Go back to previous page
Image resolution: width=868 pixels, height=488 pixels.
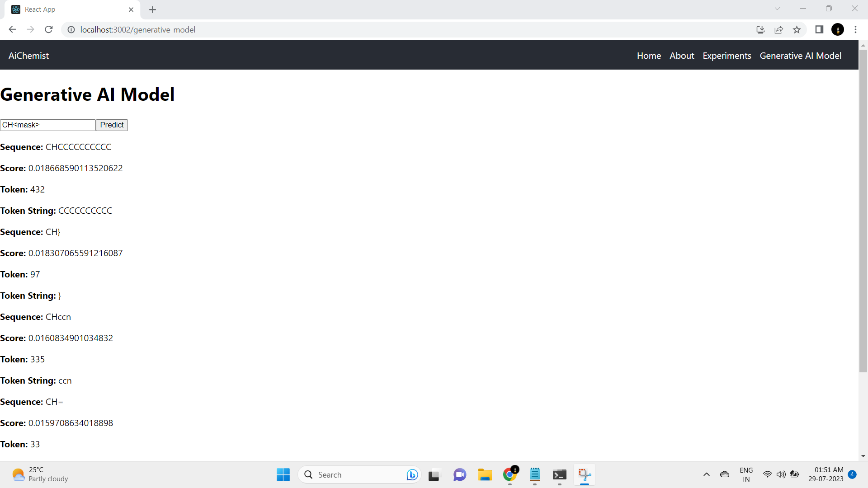12,30
